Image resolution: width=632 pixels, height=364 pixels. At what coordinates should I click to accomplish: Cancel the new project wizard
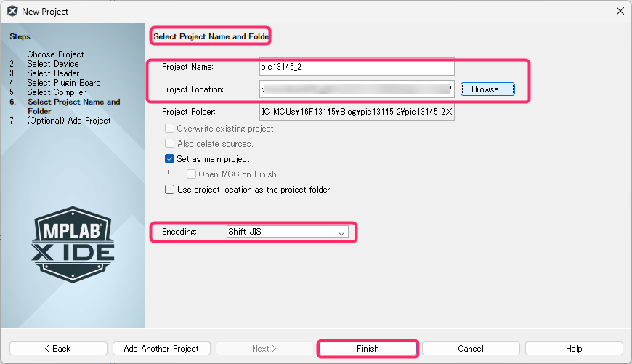(470, 349)
